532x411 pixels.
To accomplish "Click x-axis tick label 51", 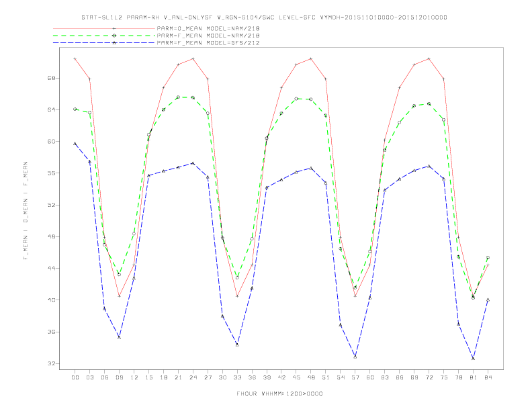I will [x=326, y=377].
